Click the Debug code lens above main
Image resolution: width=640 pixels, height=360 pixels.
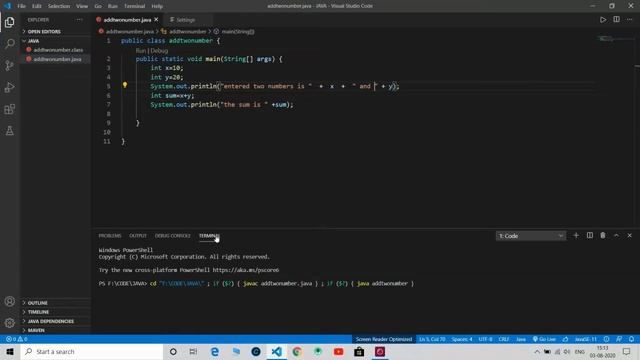(159, 51)
